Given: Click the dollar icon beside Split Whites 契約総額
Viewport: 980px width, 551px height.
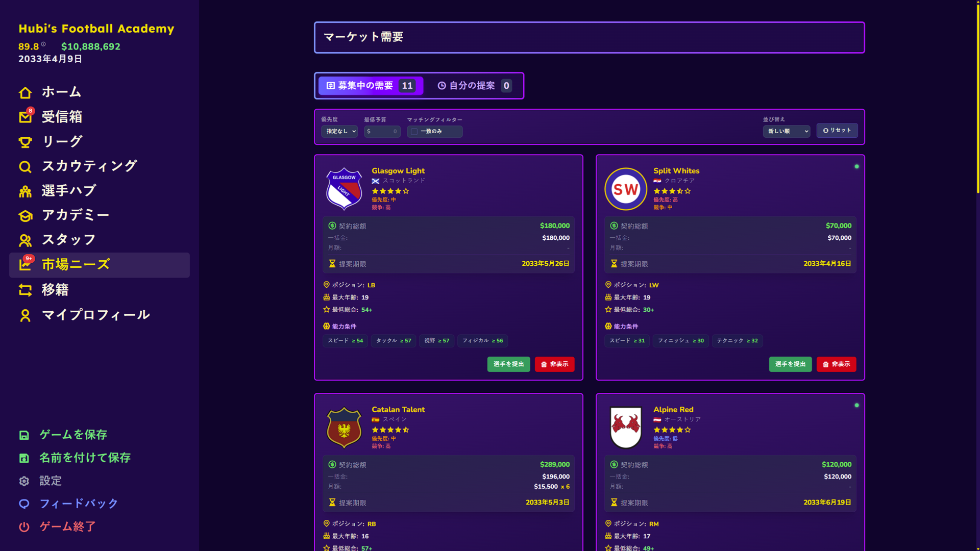Looking at the screenshot, I should pos(614,226).
